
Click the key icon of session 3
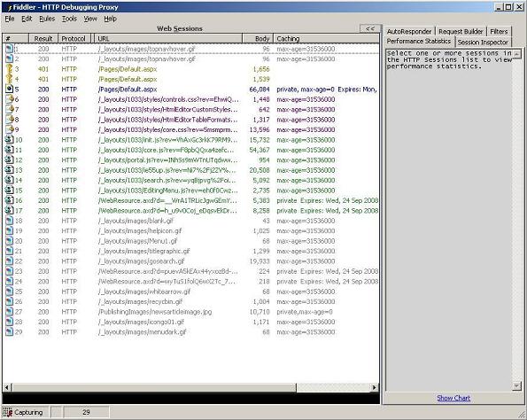click(9, 69)
